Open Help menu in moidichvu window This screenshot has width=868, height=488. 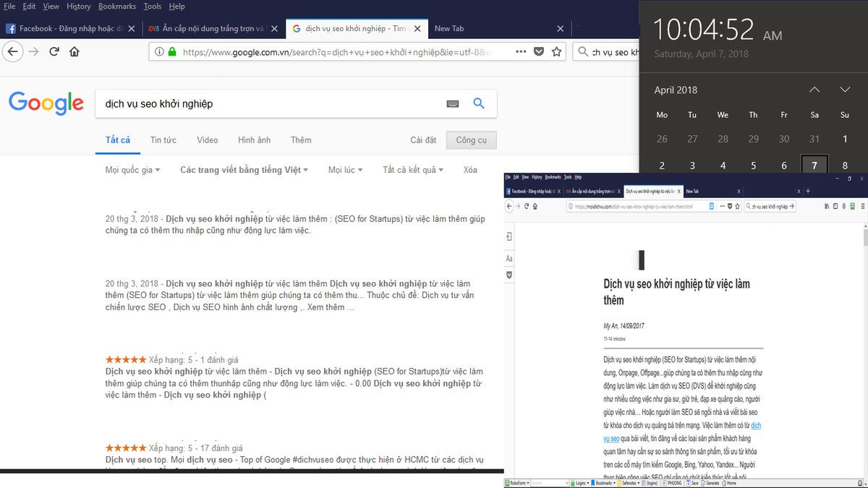578,177
